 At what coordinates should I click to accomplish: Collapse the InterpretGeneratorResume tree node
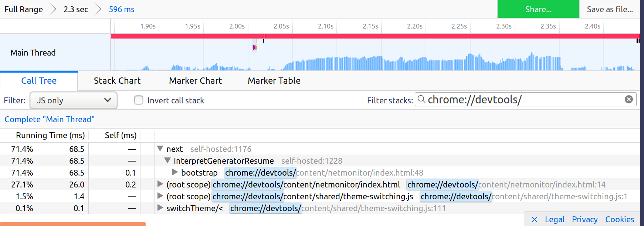point(167,160)
